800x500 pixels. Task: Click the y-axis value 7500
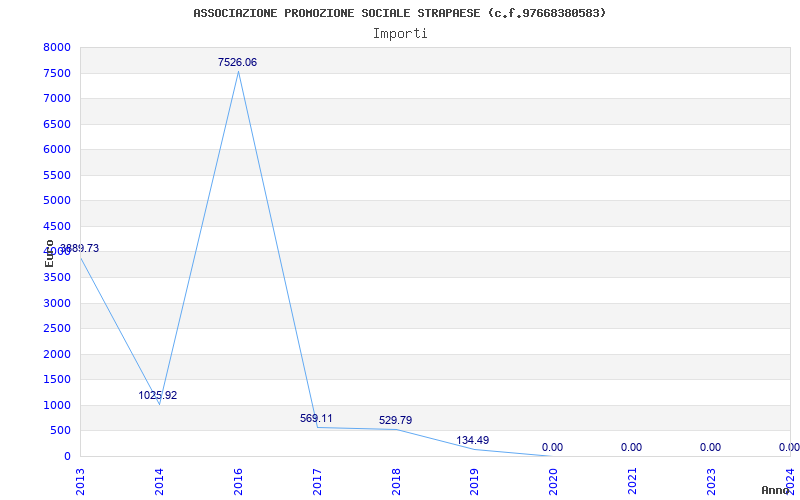(x=57, y=73)
